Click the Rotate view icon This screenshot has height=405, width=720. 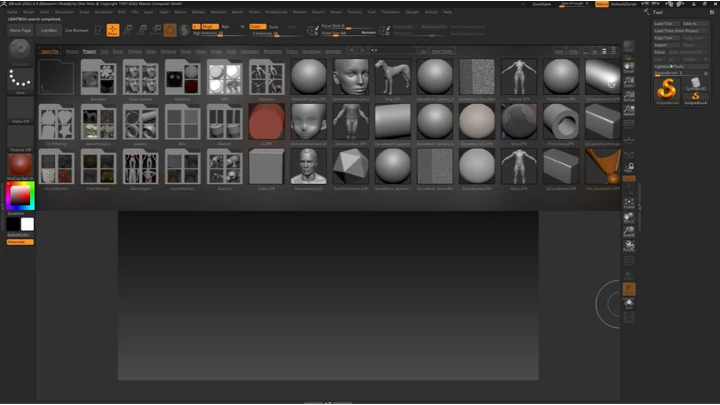pyautogui.click(x=629, y=246)
